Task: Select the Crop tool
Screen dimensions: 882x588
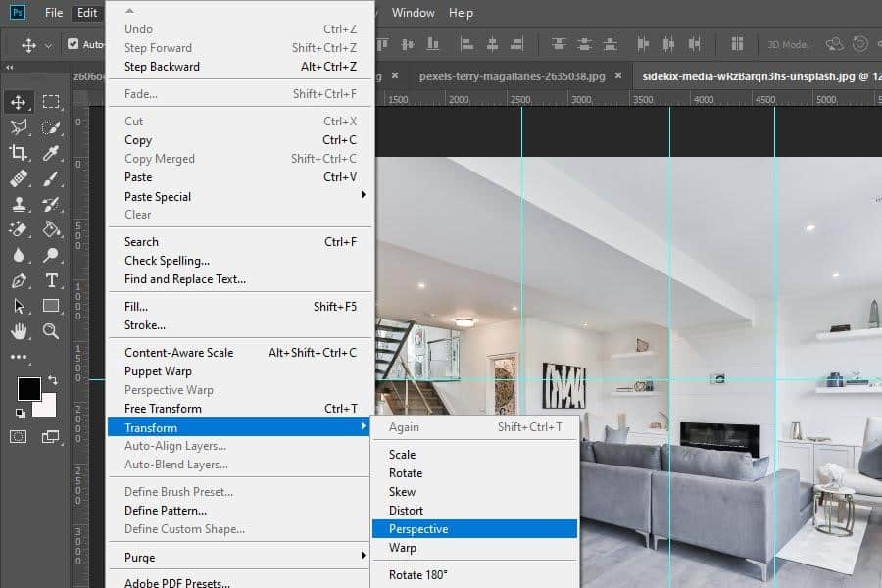Action: click(20, 152)
